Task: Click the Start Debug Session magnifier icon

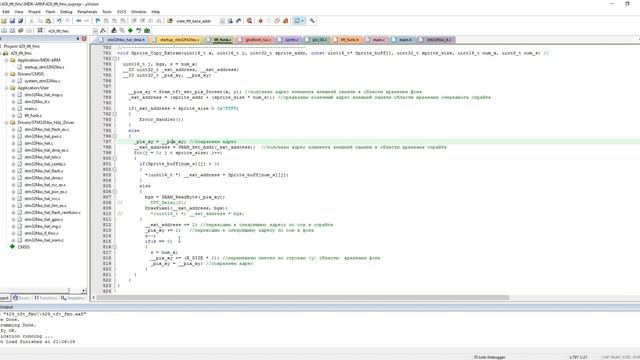Action: click(249, 21)
